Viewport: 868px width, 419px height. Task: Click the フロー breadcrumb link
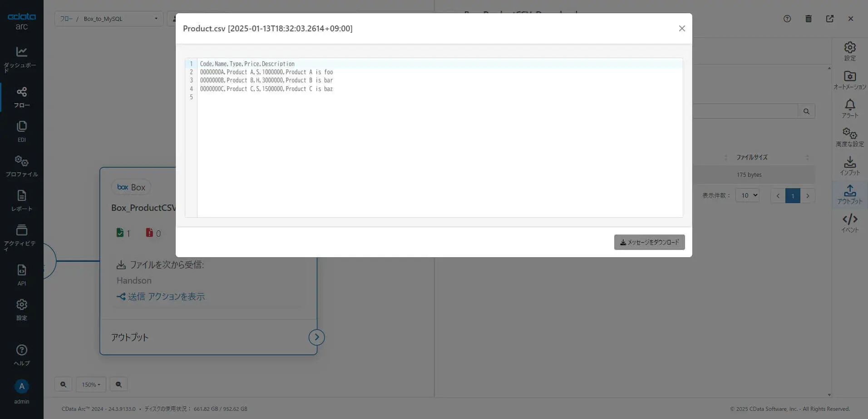click(66, 19)
